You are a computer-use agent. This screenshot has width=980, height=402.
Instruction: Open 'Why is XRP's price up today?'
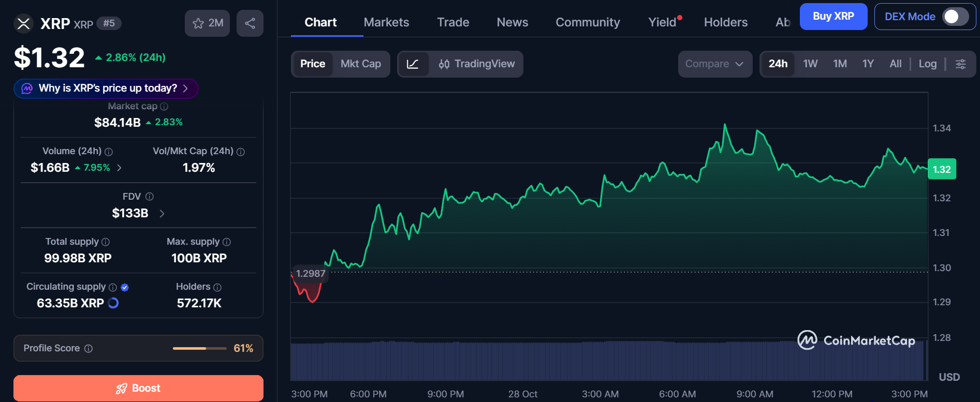(106, 88)
